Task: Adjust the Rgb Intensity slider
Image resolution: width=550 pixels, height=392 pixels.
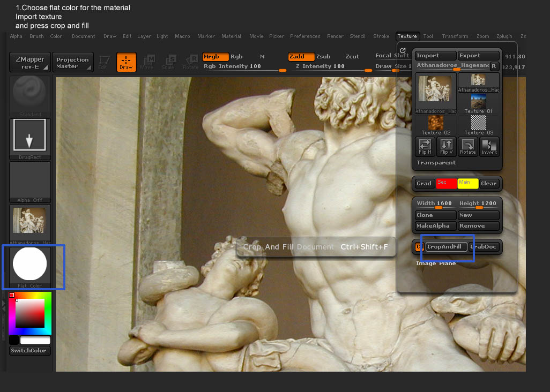Action: point(245,67)
